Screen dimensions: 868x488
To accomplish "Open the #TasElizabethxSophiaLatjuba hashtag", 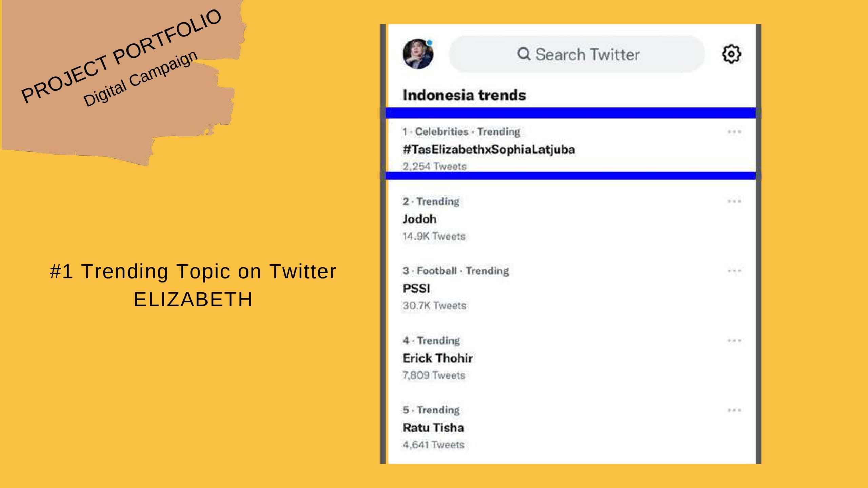I will pyautogui.click(x=489, y=149).
